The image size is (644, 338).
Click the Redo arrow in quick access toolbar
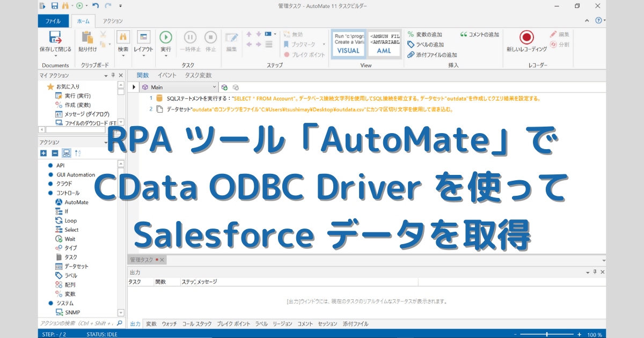pos(108,6)
